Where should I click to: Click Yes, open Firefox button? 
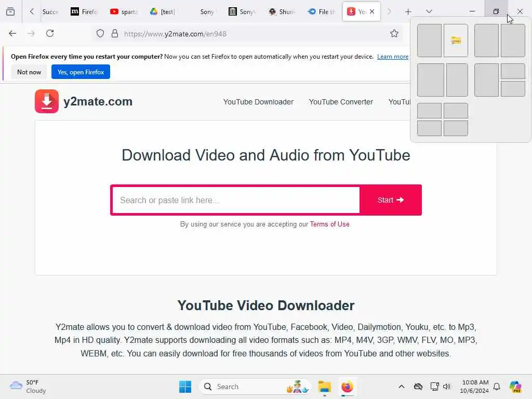tap(81, 72)
